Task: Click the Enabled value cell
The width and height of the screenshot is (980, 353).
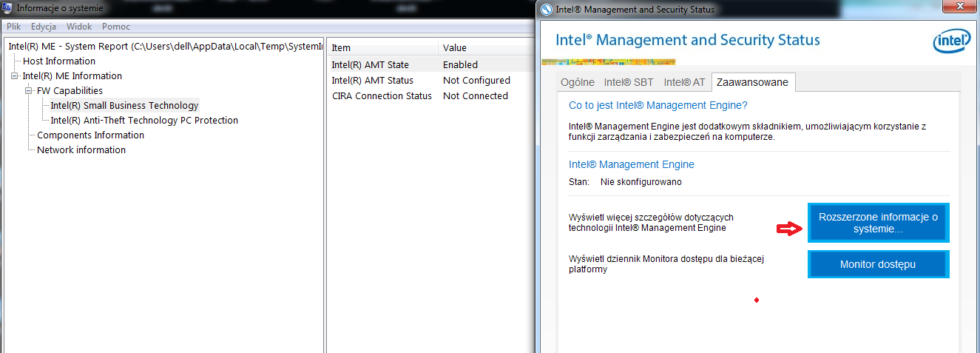Action: click(x=460, y=65)
